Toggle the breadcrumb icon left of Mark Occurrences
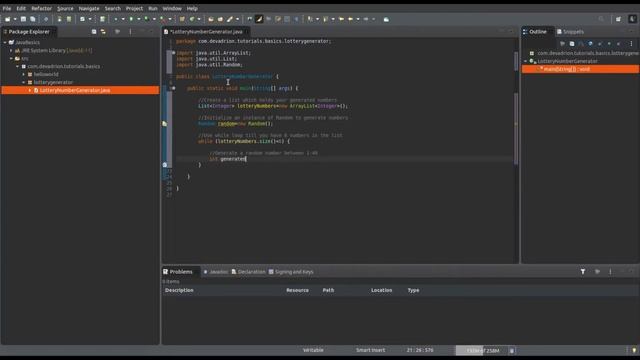Viewport: 640px width, 360px height. (x=250, y=19)
